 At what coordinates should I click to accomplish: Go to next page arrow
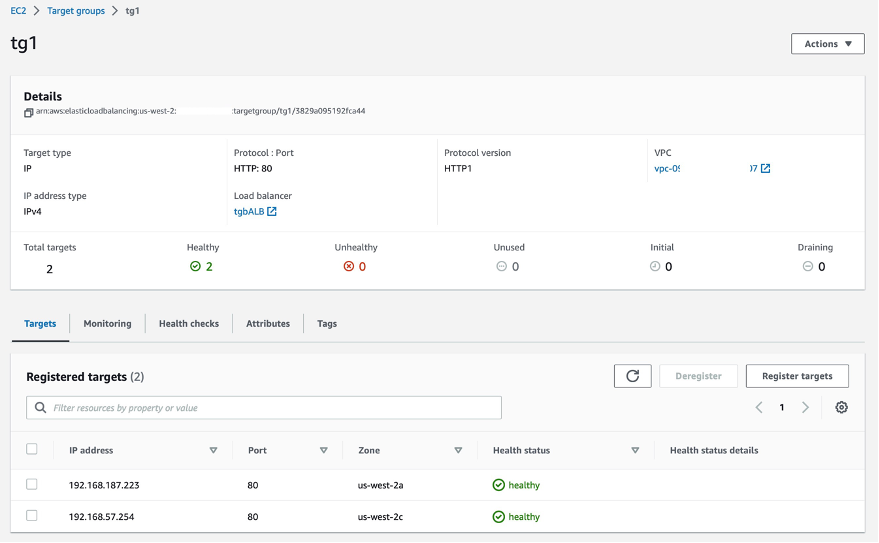(x=805, y=407)
